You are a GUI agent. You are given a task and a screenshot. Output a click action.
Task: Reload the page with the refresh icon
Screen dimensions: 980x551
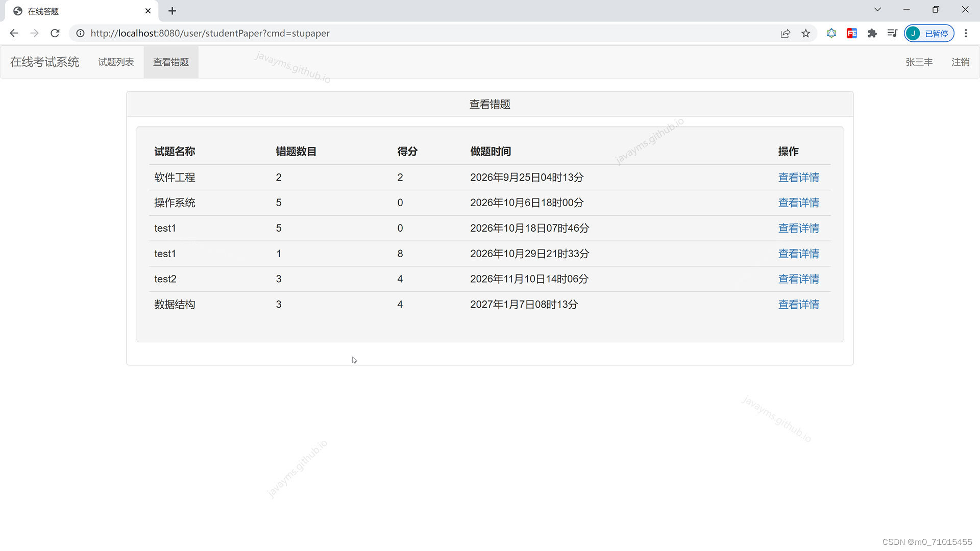coord(55,33)
